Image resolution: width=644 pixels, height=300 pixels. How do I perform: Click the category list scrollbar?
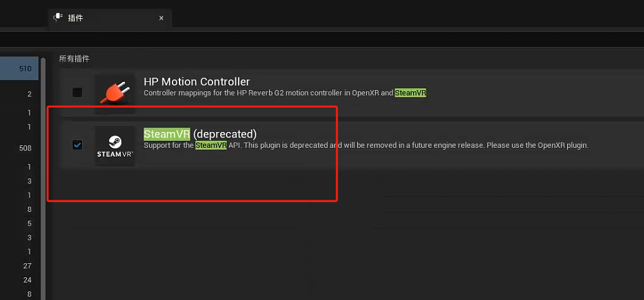coord(43,178)
